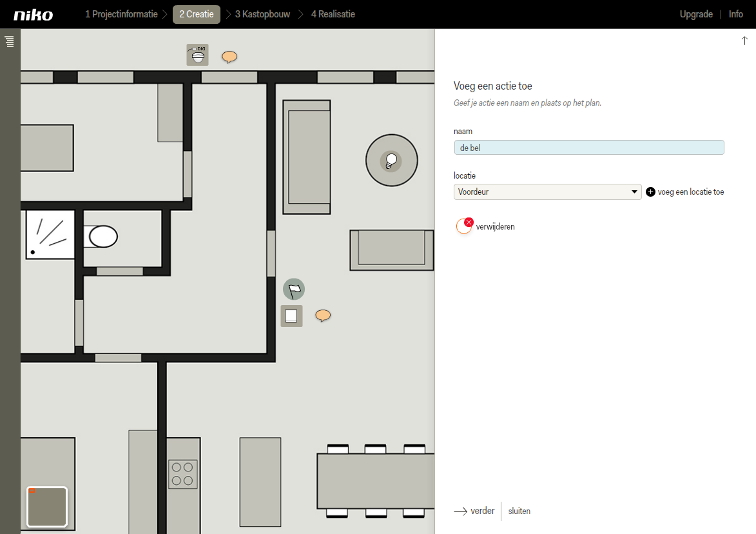
Task: Click 'voeg een locatie toe' link
Action: coord(691,192)
